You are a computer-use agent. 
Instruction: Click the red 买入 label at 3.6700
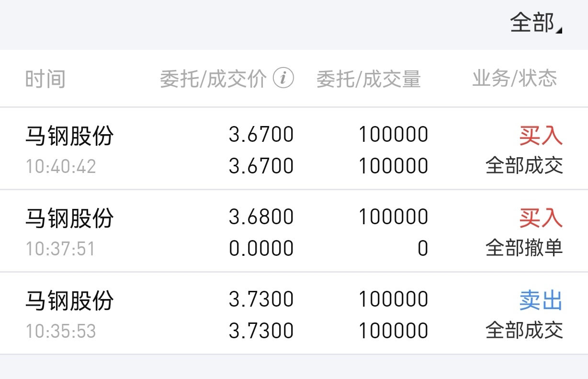click(541, 136)
